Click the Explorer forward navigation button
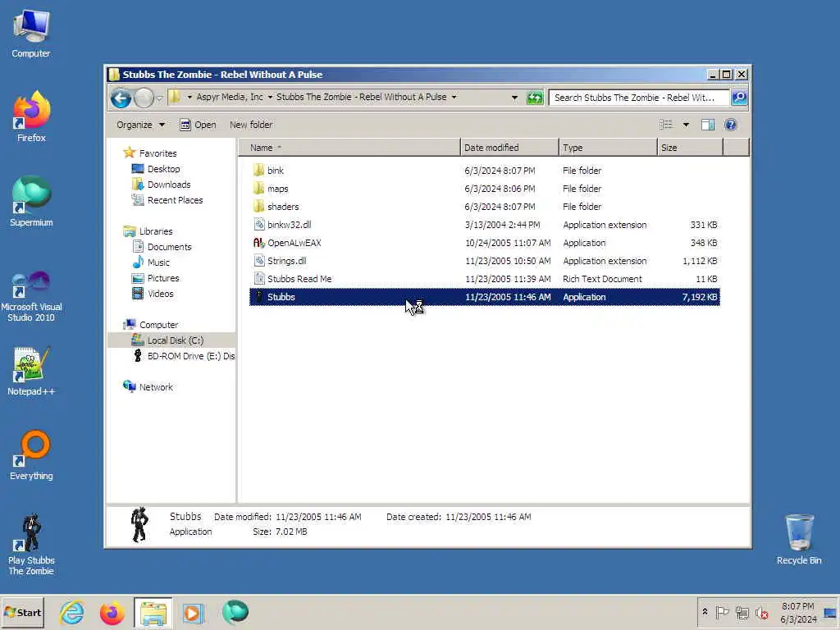Image resolution: width=840 pixels, height=630 pixels. (x=144, y=98)
